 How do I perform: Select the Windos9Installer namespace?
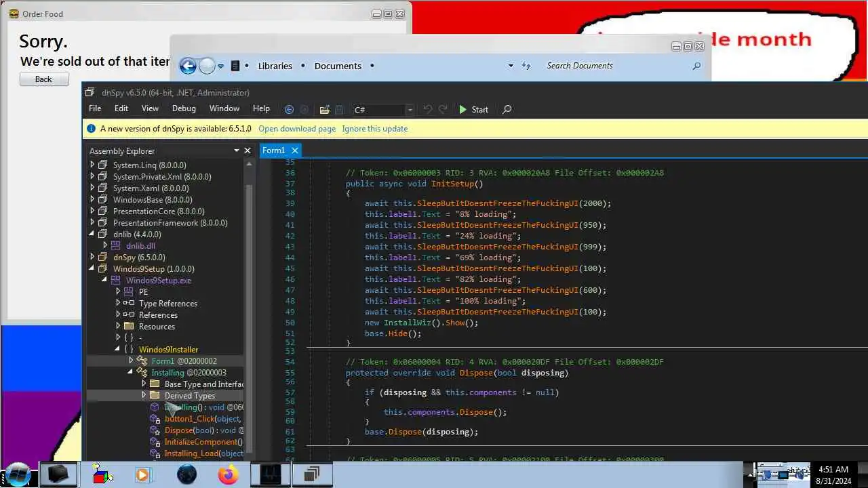(x=168, y=349)
